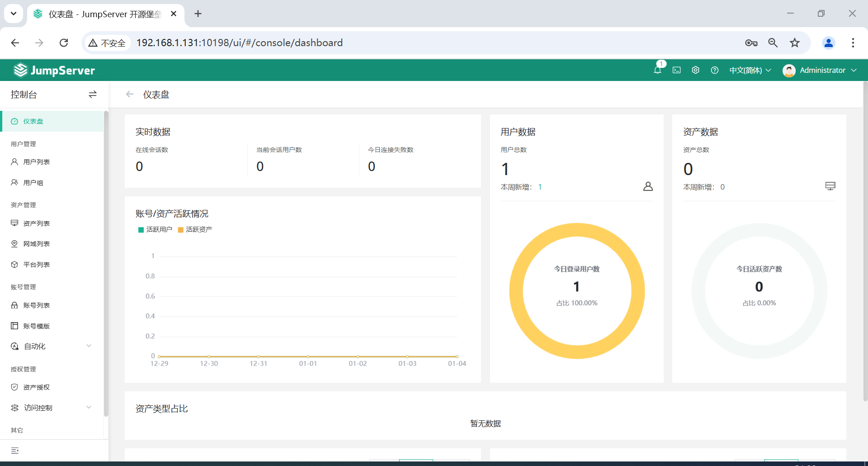Close the JumpServer browser tab
868x466 pixels.
(174, 14)
